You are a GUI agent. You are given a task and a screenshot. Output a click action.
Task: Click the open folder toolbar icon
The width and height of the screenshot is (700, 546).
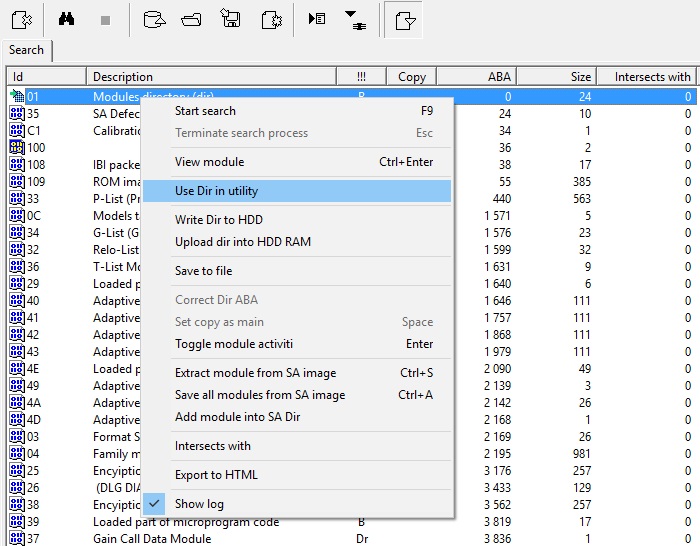tap(192, 19)
